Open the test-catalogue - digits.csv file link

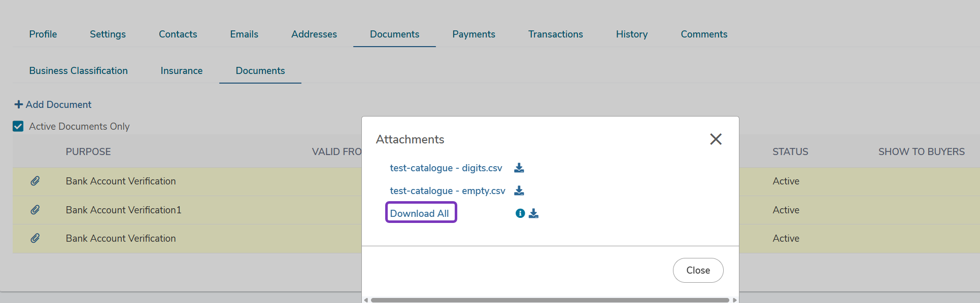coord(446,168)
